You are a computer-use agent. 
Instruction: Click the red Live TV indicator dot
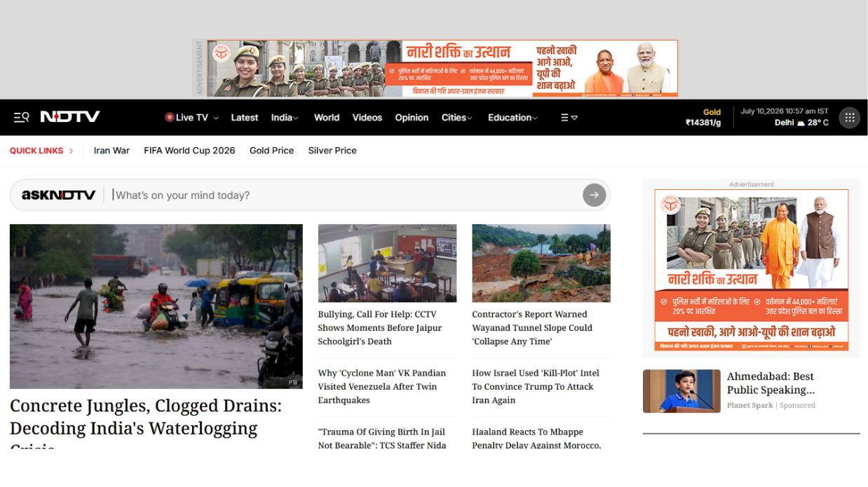click(169, 118)
